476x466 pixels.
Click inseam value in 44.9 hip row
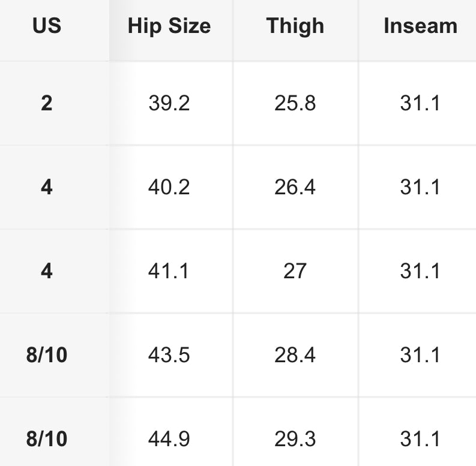[420, 439]
